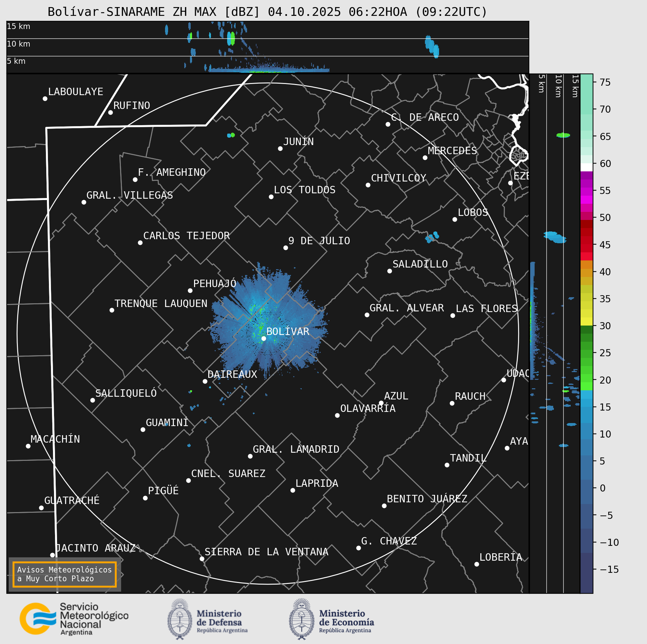This screenshot has width=647, height=644.
Task: Click the JACINTO ARAUZ label
Action: point(96,548)
